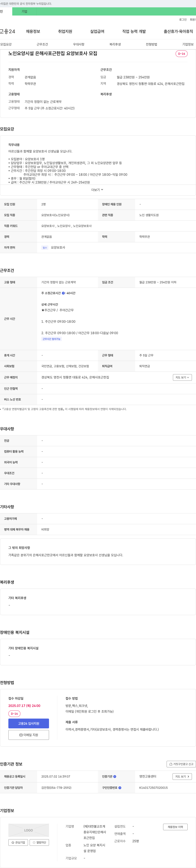Click the D-14 badge beside the job title
Image resolution: width=196 pixels, height=868 pixels.
click(182, 53)
